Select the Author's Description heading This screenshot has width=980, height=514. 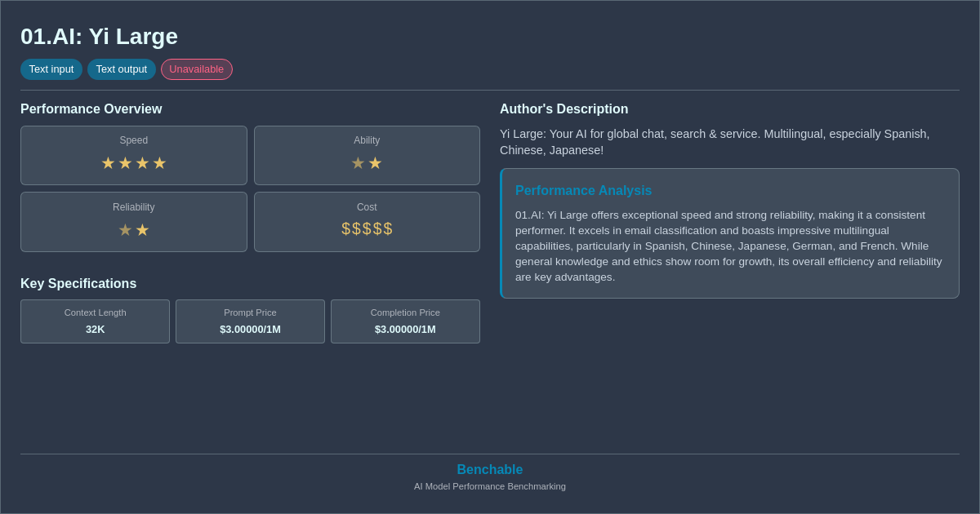coord(563,109)
